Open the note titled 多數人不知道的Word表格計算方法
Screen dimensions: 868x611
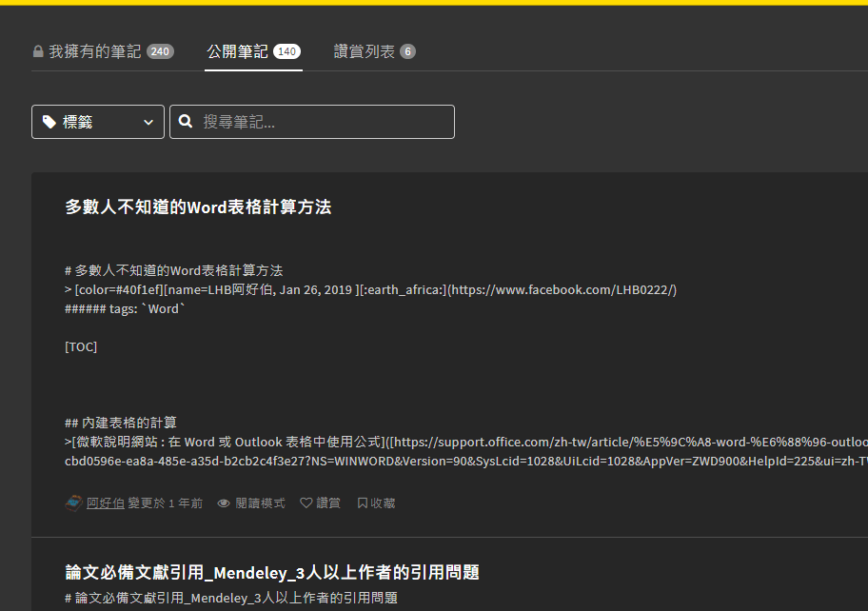[198, 207]
